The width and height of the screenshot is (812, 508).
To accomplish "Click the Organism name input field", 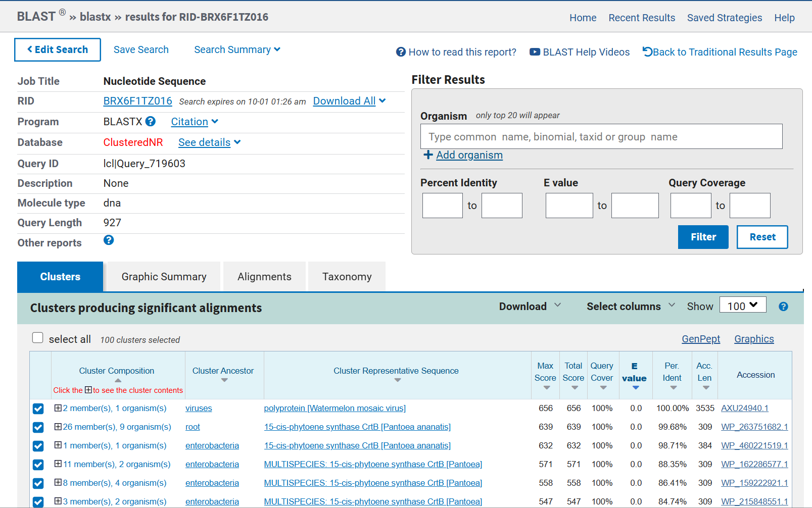I will click(601, 136).
